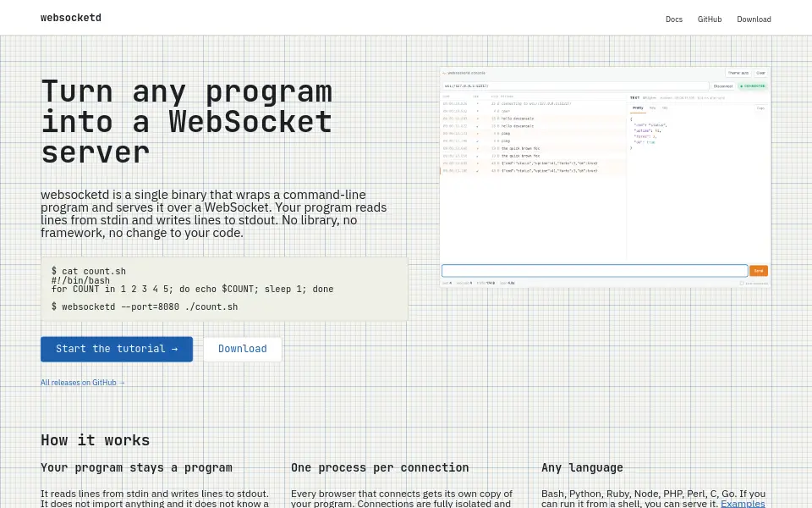
Task: Click the Start the tutorial button
Action: (117, 349)
